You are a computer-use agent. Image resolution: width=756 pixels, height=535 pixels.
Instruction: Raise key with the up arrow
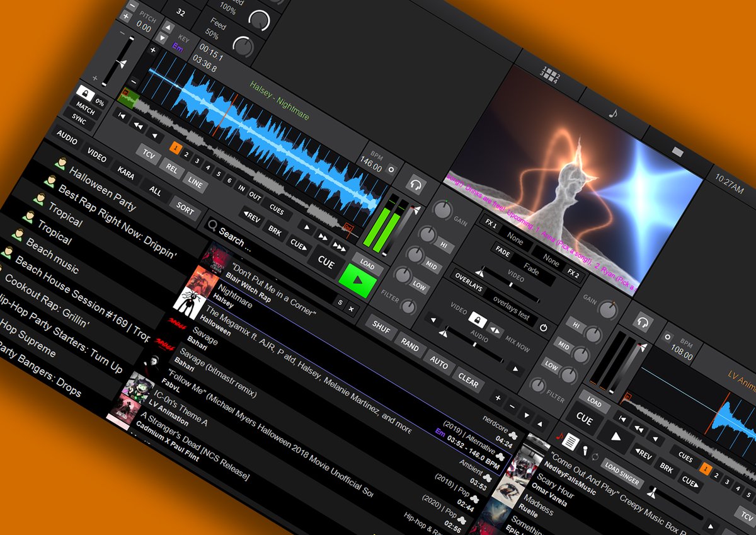(x=169, y=28)
